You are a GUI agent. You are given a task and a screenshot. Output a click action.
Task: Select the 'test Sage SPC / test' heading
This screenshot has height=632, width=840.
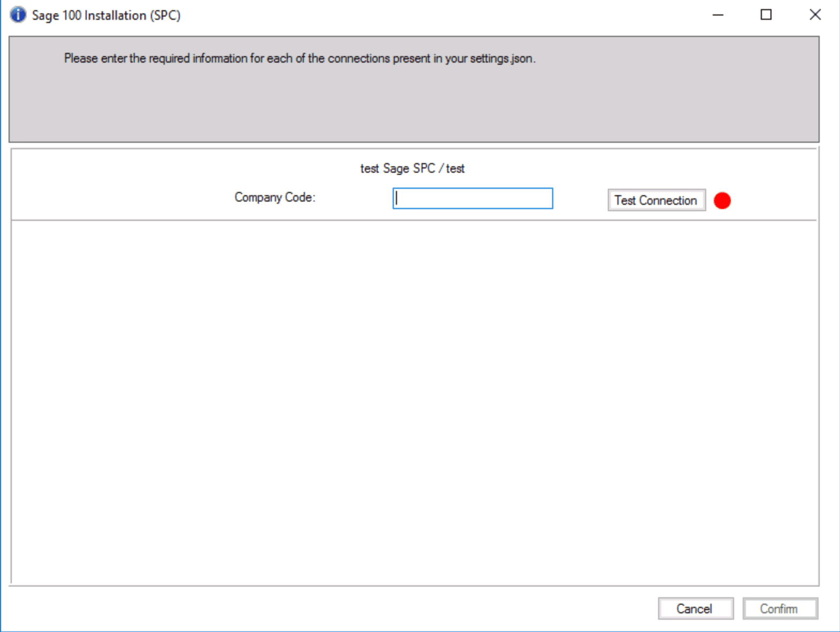coord(413,168)
